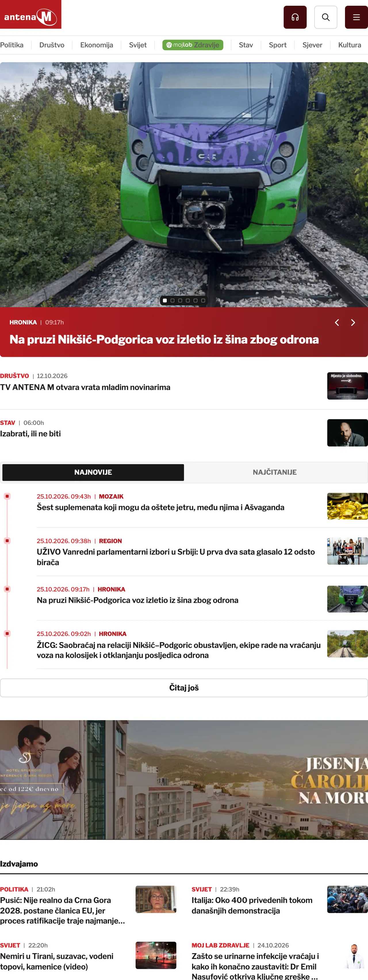The width and height of the screenshot is (368, 980).
Task: Open the Sjever section
Action: click(x=313, y=45)
